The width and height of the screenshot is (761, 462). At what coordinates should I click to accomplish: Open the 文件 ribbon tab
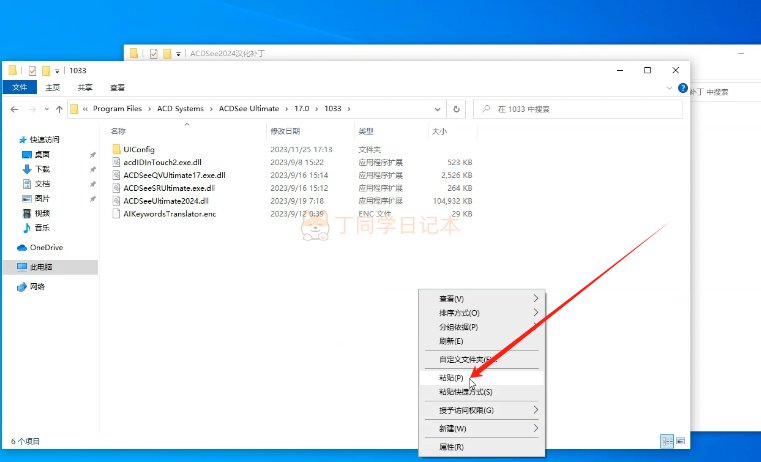tap(18, 88)
